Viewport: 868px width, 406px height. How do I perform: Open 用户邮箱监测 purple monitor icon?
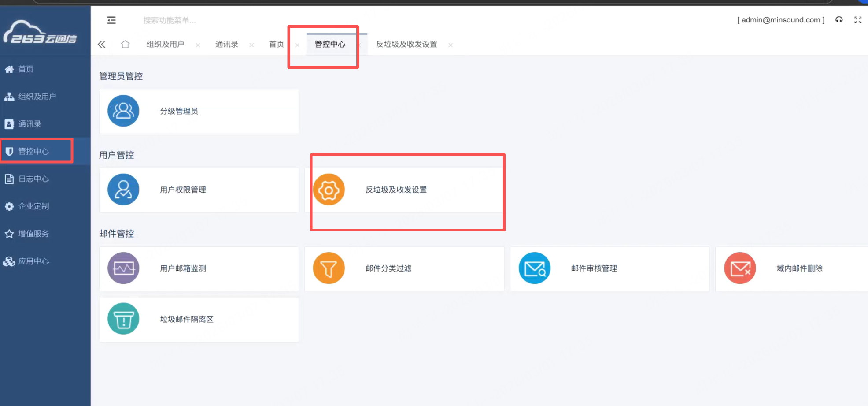(123, 268)
